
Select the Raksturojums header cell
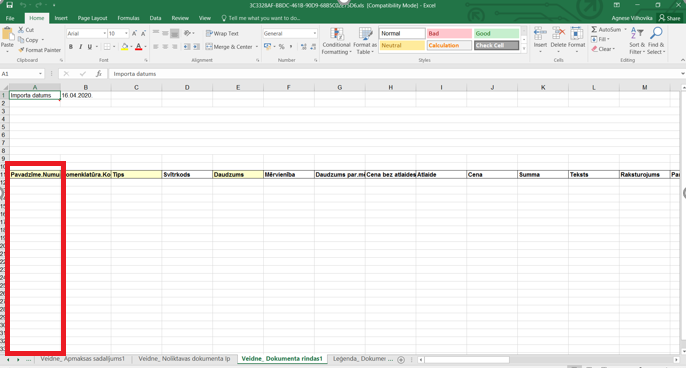tap(644, 175)
